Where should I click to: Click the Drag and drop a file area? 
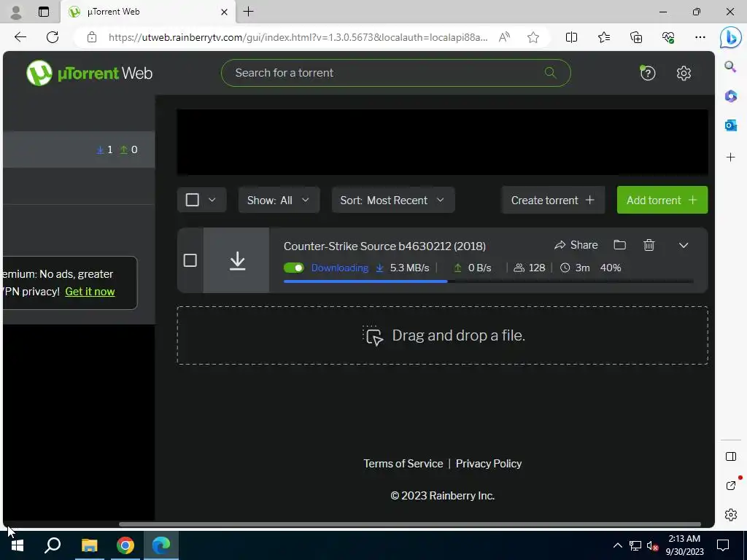(443, 335)
